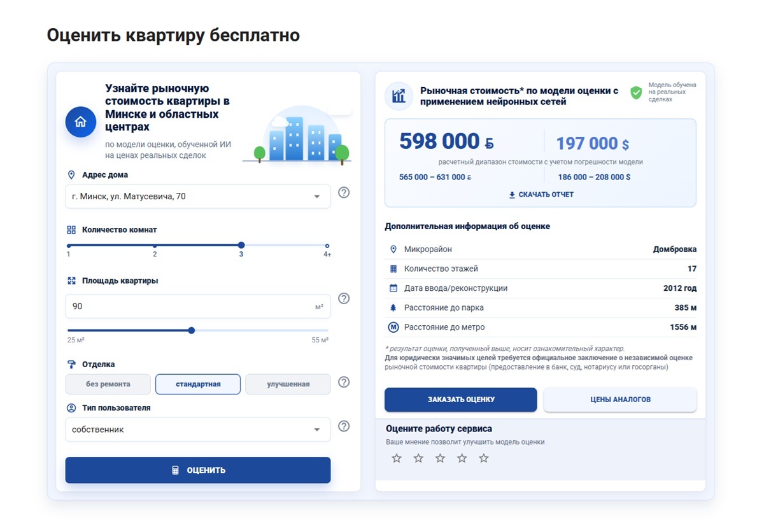Click the building icon in Количество этажей row
This screenshot has height=532, width=764.
coord(393,269)
